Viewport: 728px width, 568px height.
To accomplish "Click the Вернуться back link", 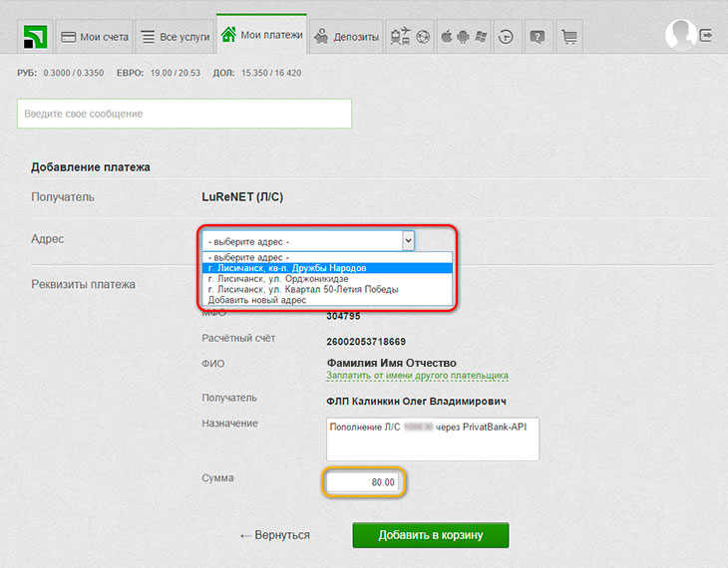I will click(275, 535).
